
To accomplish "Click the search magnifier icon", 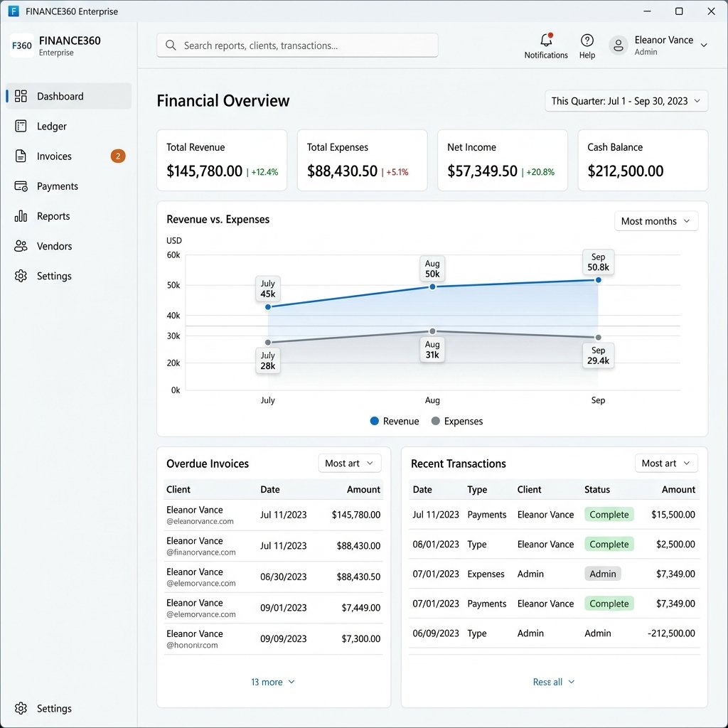I will point(171,45).
